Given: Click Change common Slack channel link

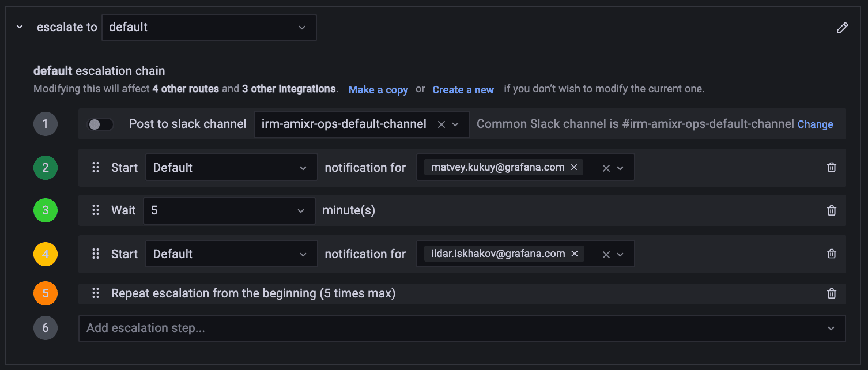Looking at the screenshot, I should pos(815,124).
